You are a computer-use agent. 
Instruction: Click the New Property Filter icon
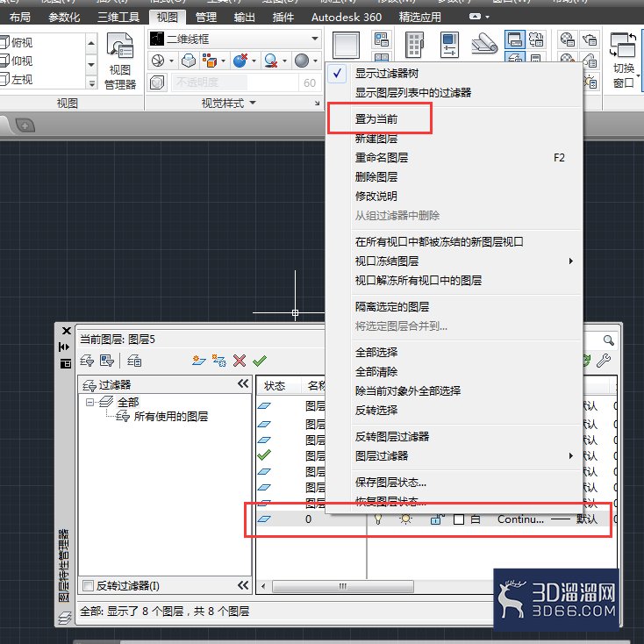point(87,361)
